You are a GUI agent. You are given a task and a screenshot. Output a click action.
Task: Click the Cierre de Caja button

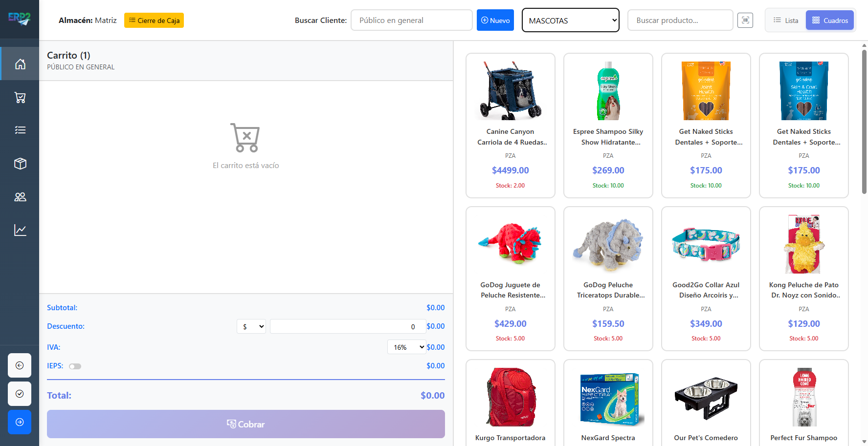coord(154,21)
